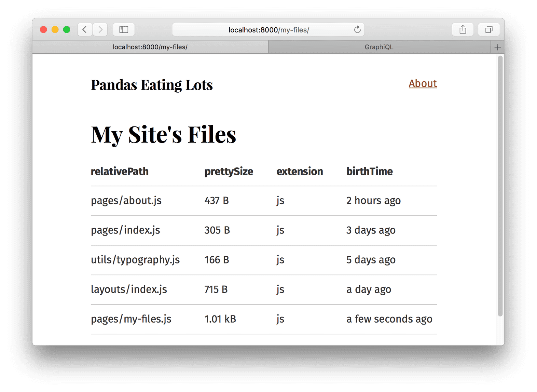Viewport: 537px width, 392px height.
Task: Switch to the localhost:8000/my-files/ tab
Action: pyautogui.click(x=150, y=47)
